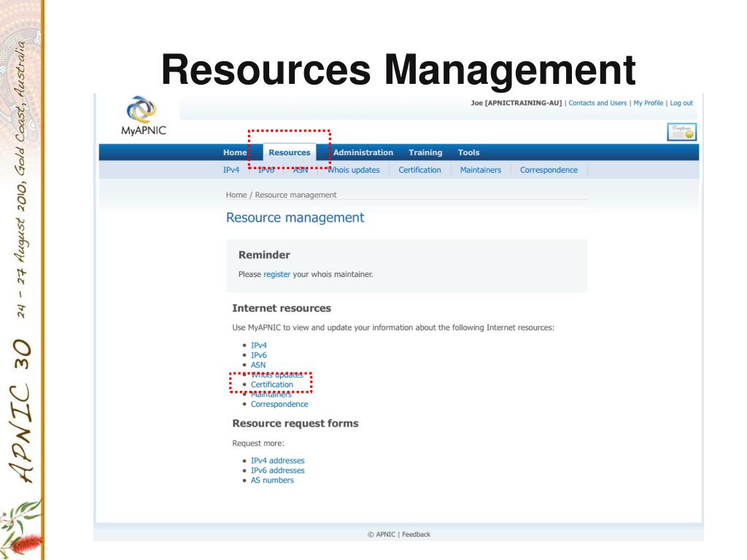
Task: Open IPv4 under Internet resources list
Action: pyautogui.click(x=259, y=345)
